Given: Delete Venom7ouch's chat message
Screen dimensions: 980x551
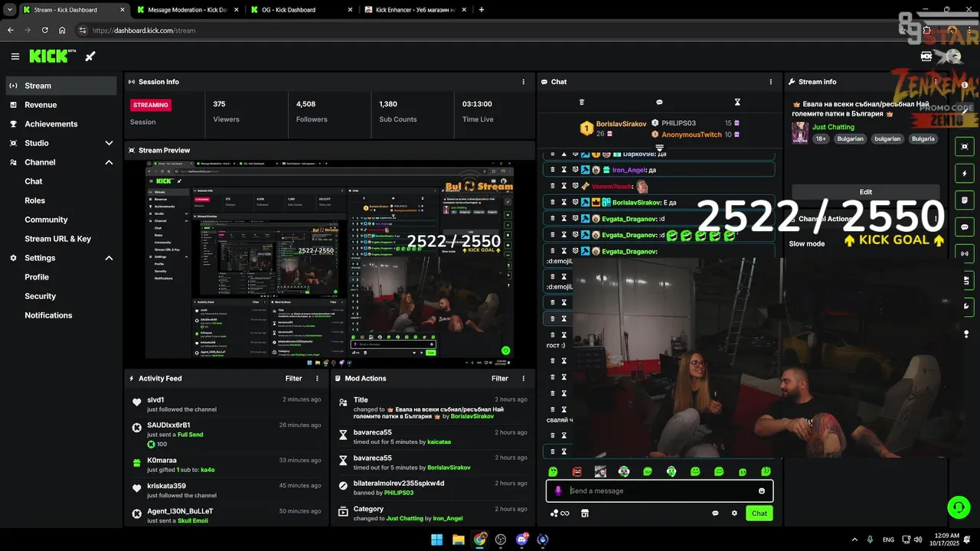Looking at the screenshot, I should (x=552, y=186).
